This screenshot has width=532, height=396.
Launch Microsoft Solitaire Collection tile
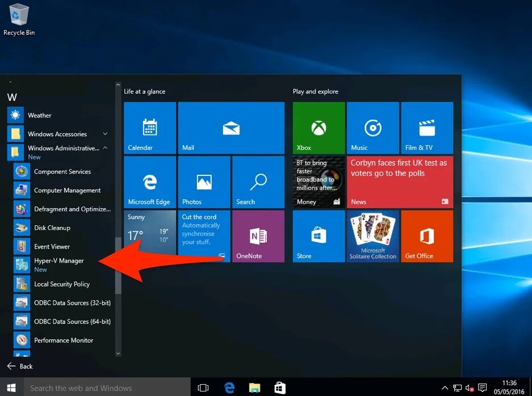[373, 237]
